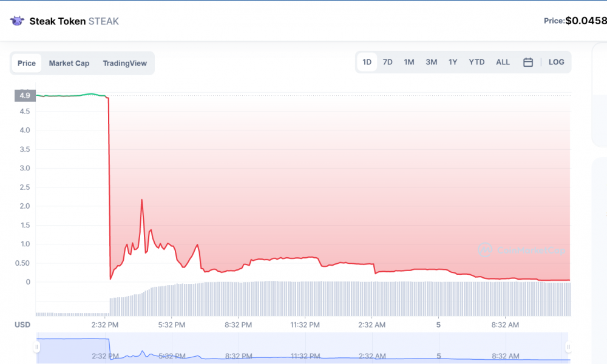
Task: Switch to the Price chart tab
Action: 27,63
